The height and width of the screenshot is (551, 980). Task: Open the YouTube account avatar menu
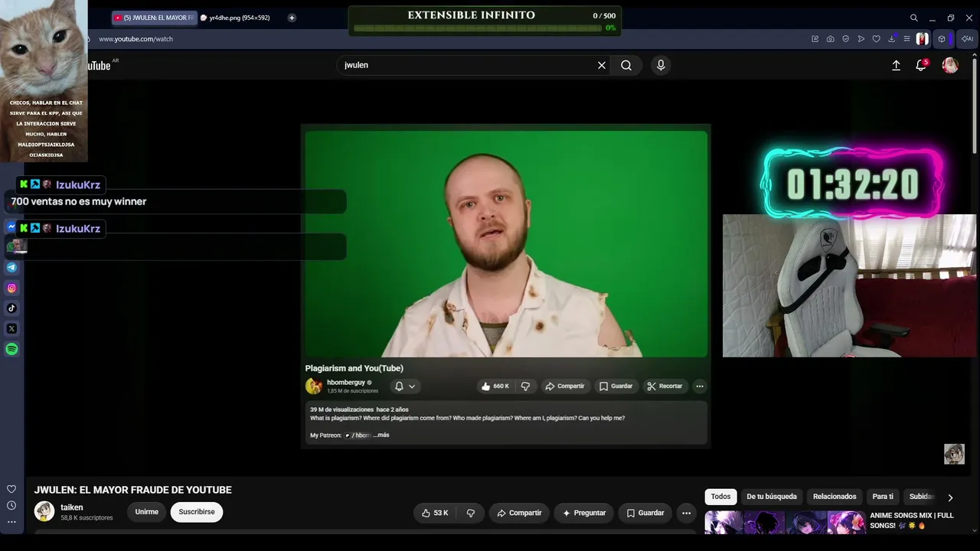[950, 65]
